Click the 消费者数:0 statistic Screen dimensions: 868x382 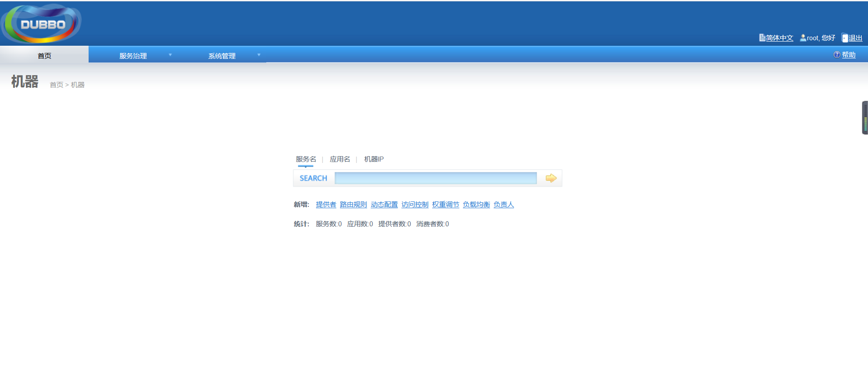(433, 224)
